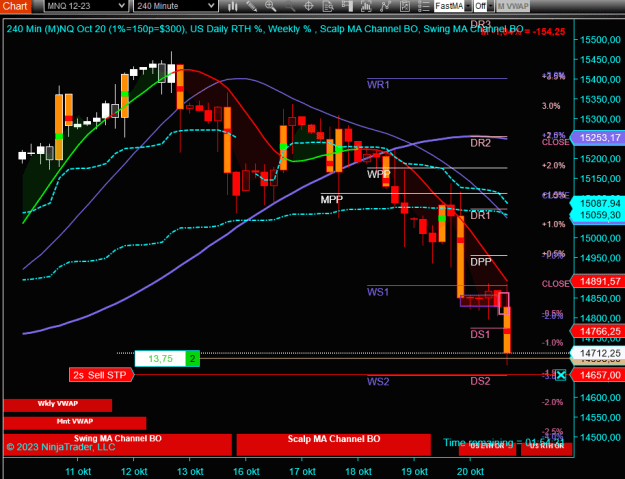Click the green position quantity 2 box
Viewport: 625px width, 479px height.
193,359
